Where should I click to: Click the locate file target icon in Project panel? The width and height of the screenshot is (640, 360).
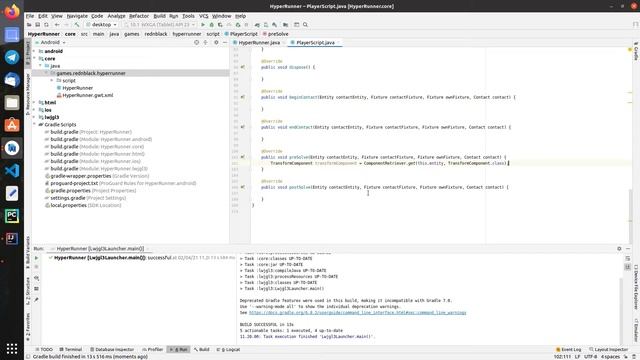click(196, 42)
